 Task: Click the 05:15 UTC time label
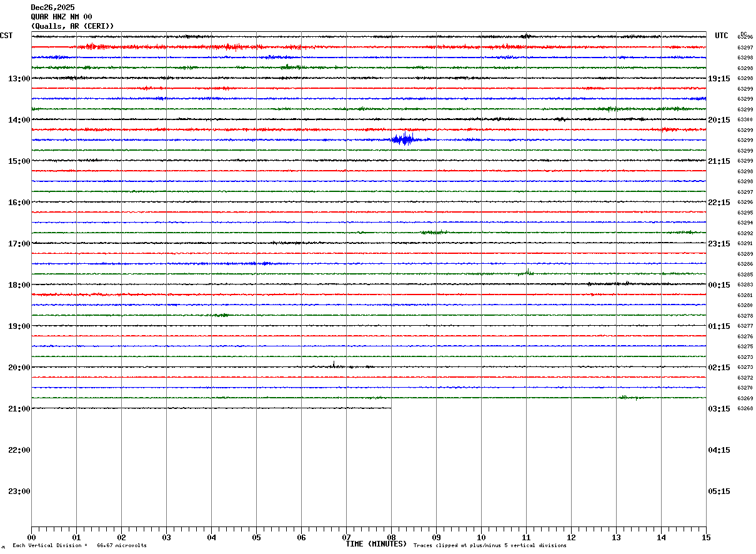point(719,491)
